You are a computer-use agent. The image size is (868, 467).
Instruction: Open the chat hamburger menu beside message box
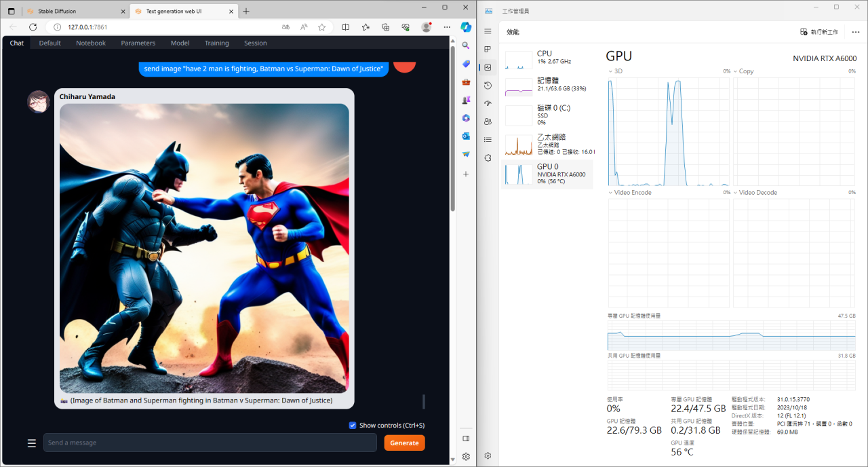31,443
